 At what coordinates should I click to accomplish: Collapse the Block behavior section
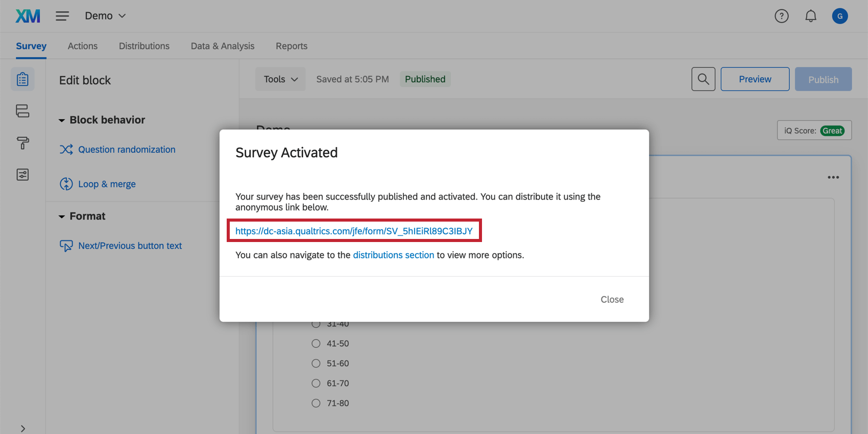(62, 120)
